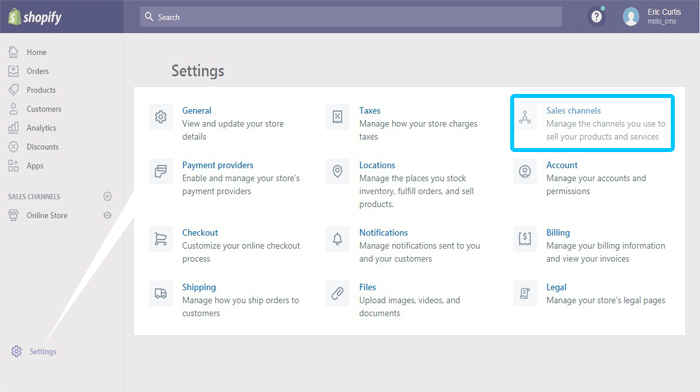Open Notifications settings link
Screen dimensions: 700x392
[x=383, y=233]
